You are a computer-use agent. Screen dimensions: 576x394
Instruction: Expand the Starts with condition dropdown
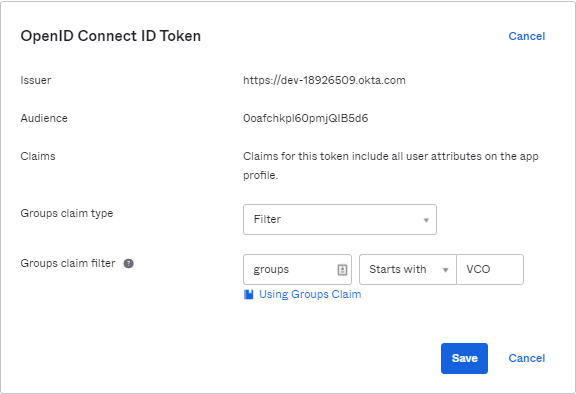[408, 270]
